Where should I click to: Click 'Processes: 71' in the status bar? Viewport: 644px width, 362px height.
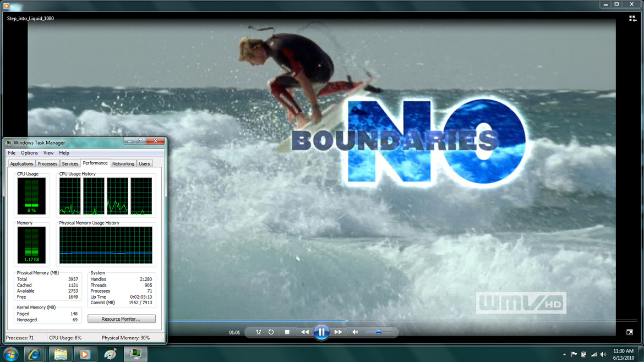click(20, 338)
